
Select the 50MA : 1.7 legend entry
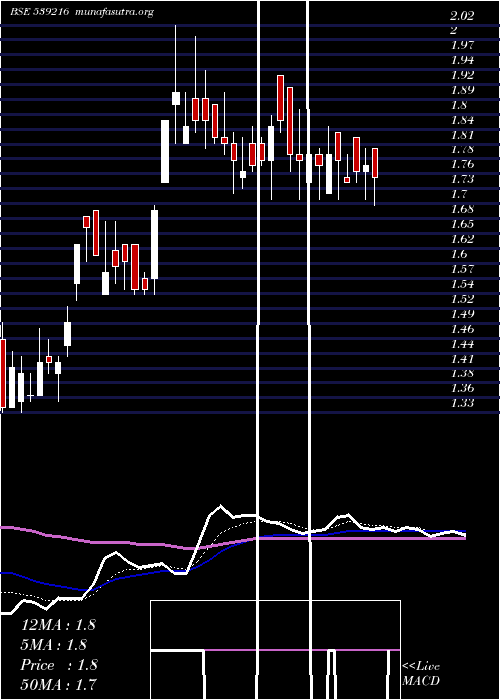click(x=58, y=684)
